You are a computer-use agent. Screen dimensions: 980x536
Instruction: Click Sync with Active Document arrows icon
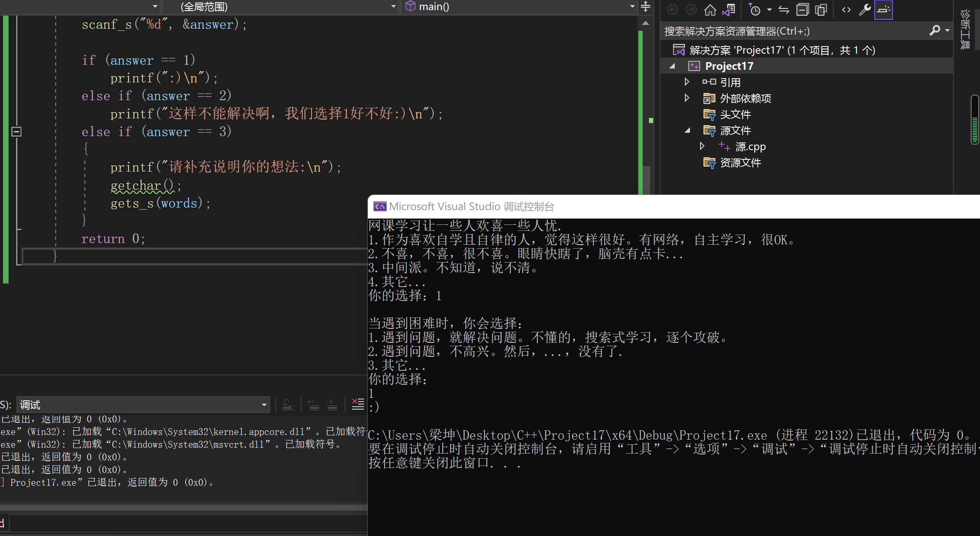coord(783,9)
